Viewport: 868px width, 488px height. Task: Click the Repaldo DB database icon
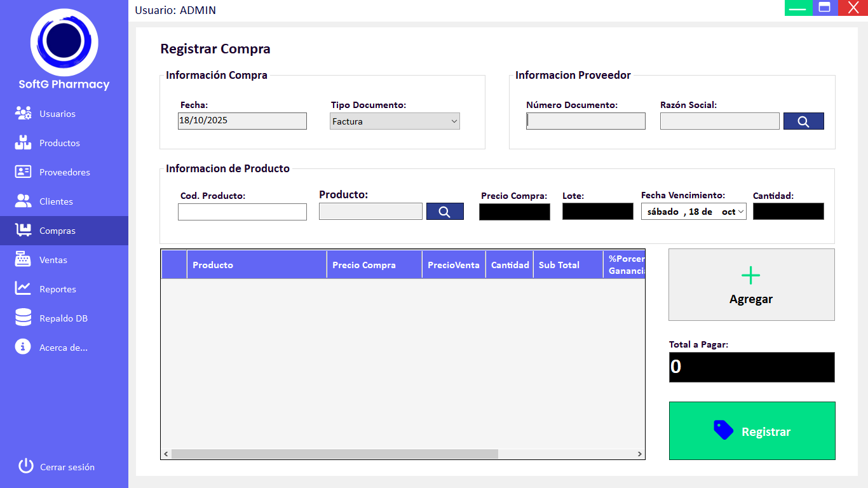pyautogui.click(x=24, y=318)
